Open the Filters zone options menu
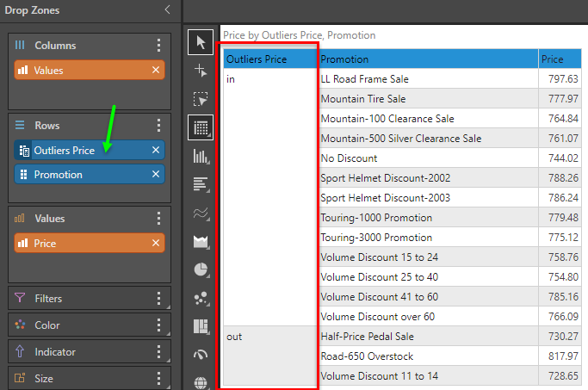Screen dimensions: 588x390 pos(158,299)
